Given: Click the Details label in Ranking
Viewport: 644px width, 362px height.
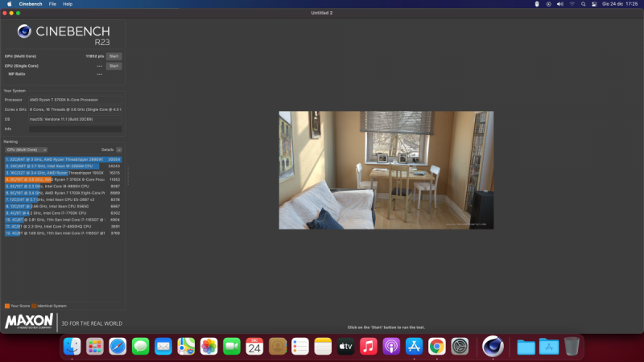Looking at the screenshot, I should click(107, 150).
